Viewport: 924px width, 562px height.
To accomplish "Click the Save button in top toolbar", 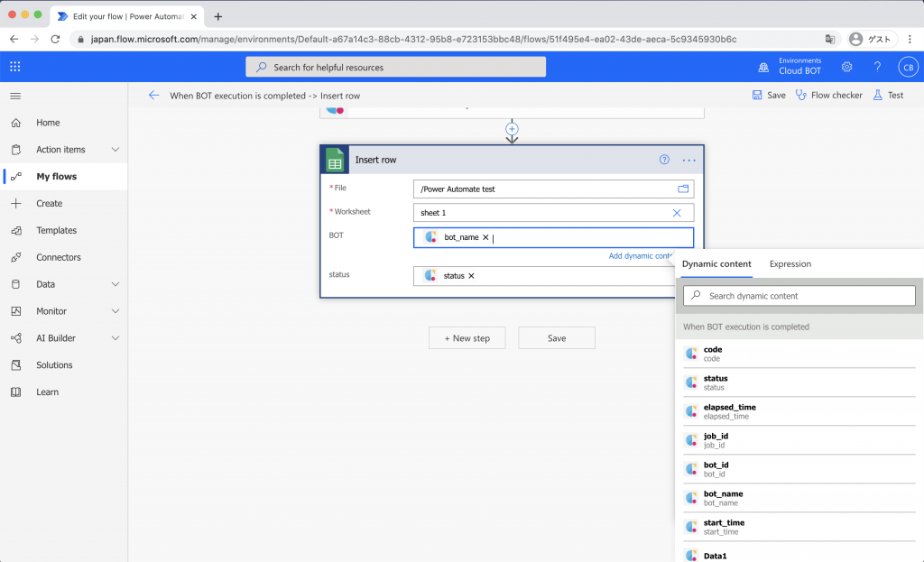I will [x=769, y=95].
